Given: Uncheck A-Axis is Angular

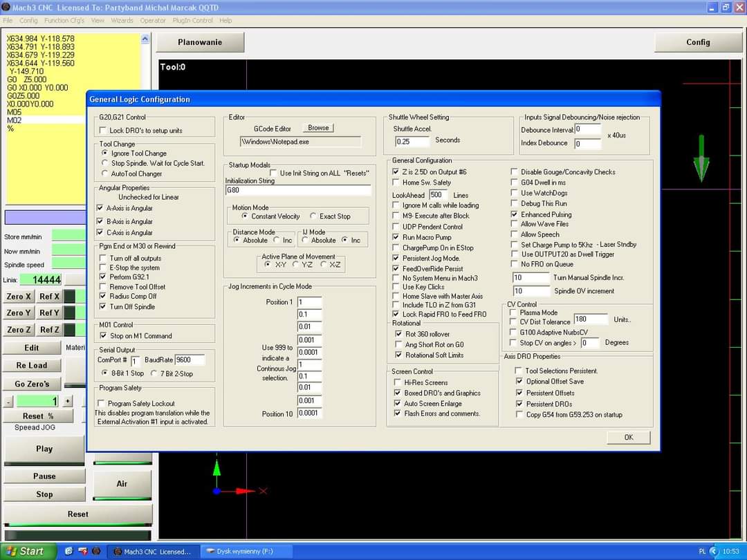Looking at the screenshot, I should click(100, 208).
